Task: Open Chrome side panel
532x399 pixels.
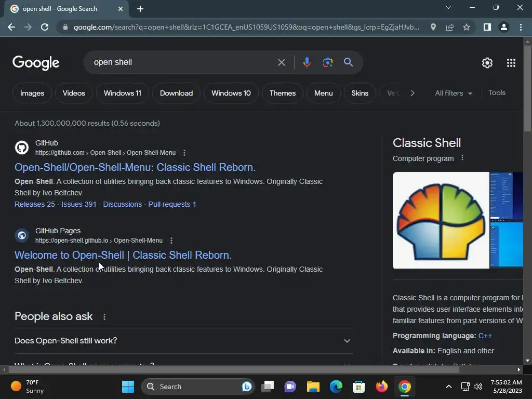Action: pos(487,27)
